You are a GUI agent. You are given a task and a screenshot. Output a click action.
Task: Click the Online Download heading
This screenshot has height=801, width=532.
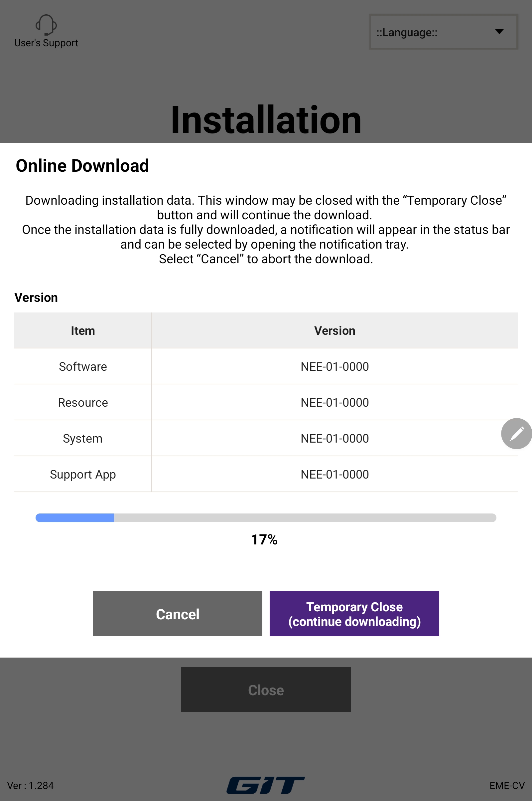pos(82,166)
